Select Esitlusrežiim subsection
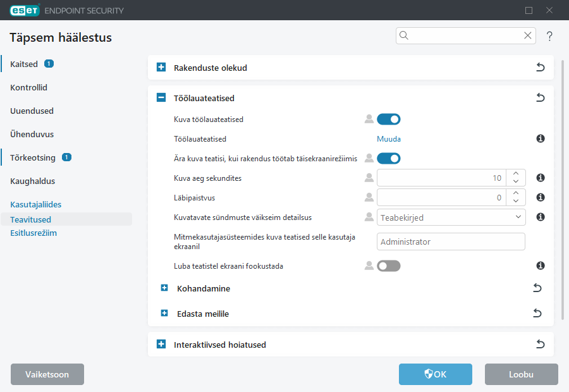Viewport: 569px width, 392px height. point(34,233)
